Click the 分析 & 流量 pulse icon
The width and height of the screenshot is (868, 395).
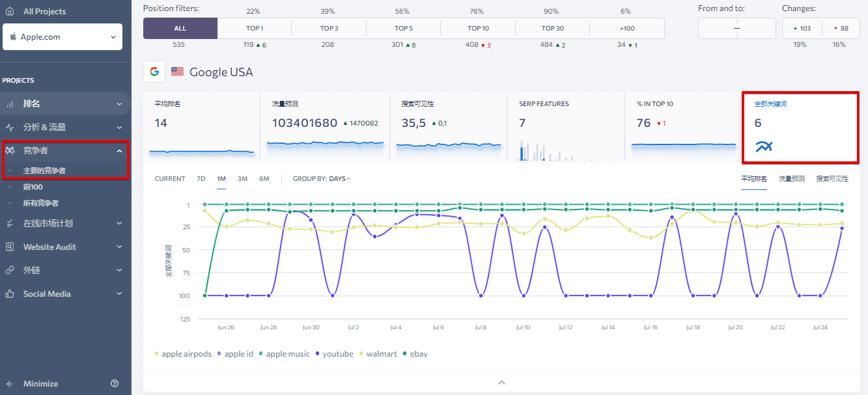pos(10,128)
